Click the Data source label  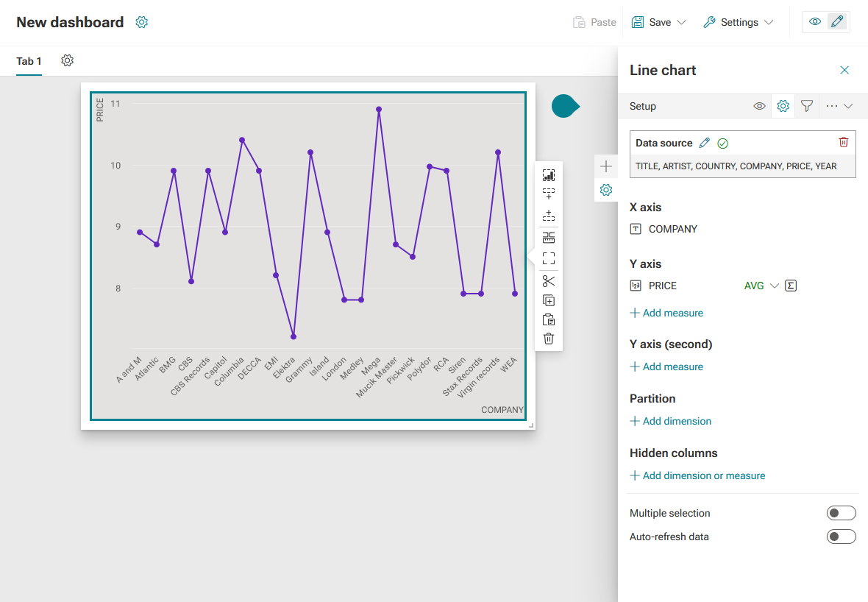pos(664,143)
